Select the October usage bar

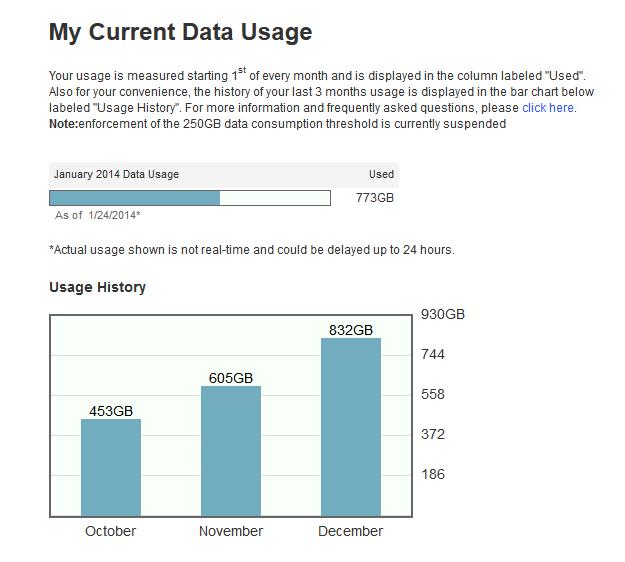tap(111, 468)
